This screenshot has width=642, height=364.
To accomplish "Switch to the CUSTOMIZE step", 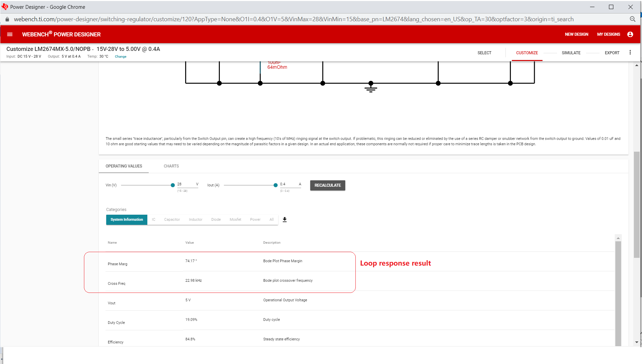I will coord(527,53).
